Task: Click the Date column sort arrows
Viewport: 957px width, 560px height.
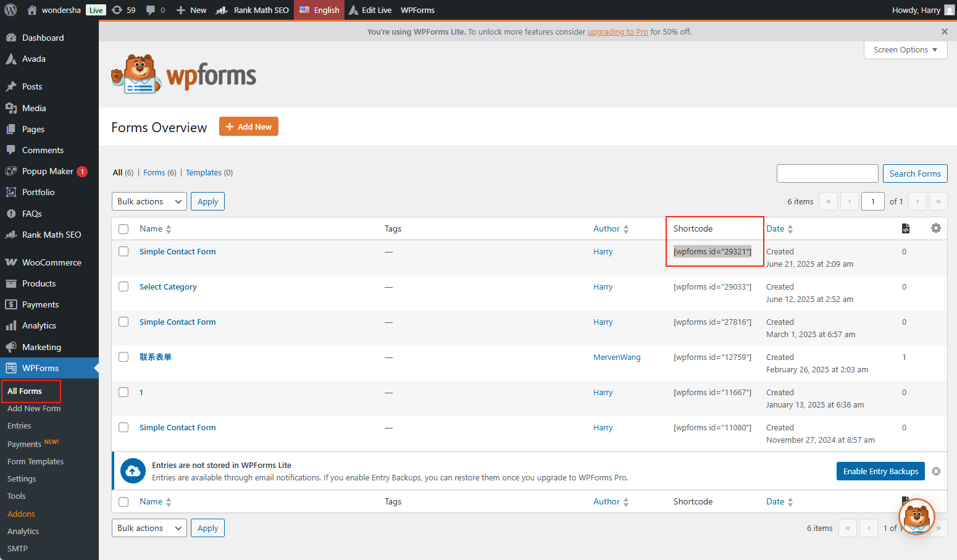Action: [x=790, y=228]
